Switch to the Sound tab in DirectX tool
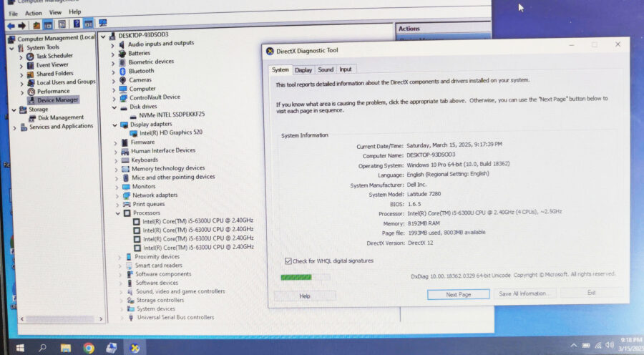Image resolution: width=644 pixels, height=355 pixels. tap(326, 69)
